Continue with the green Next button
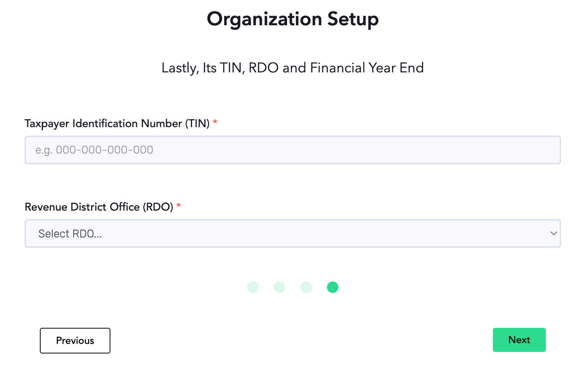Viewport: 588px width, 373px height. coord(519,340)
